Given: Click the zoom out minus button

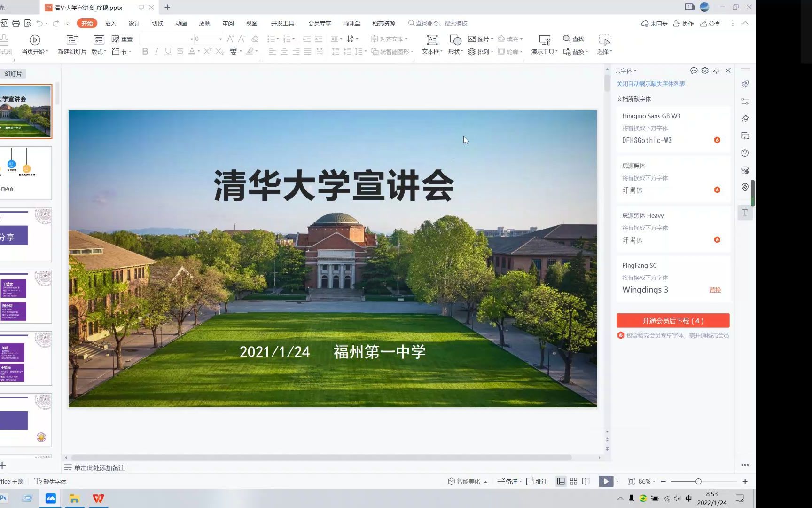Looking at the screenshot, I should pyautogui.click(x=663, y=482).
